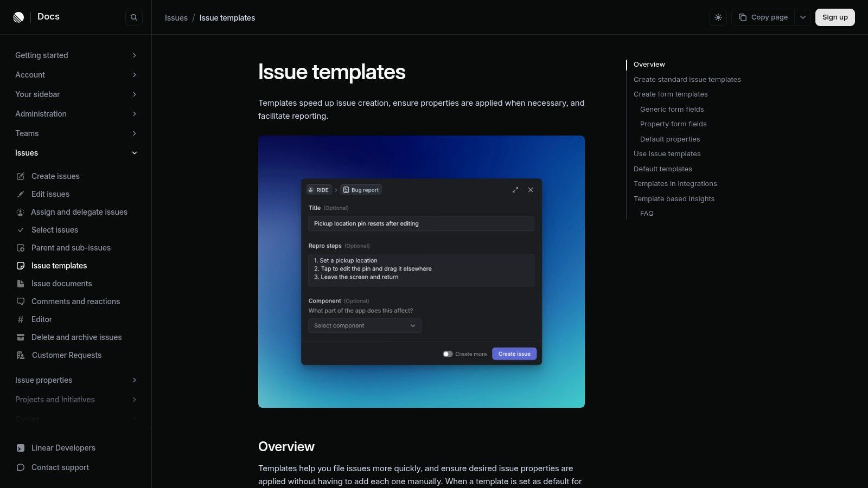The width and height of the screenshot is (868, 488).
Task: Toggle the Create more switch
Action: tap(448, 354)
